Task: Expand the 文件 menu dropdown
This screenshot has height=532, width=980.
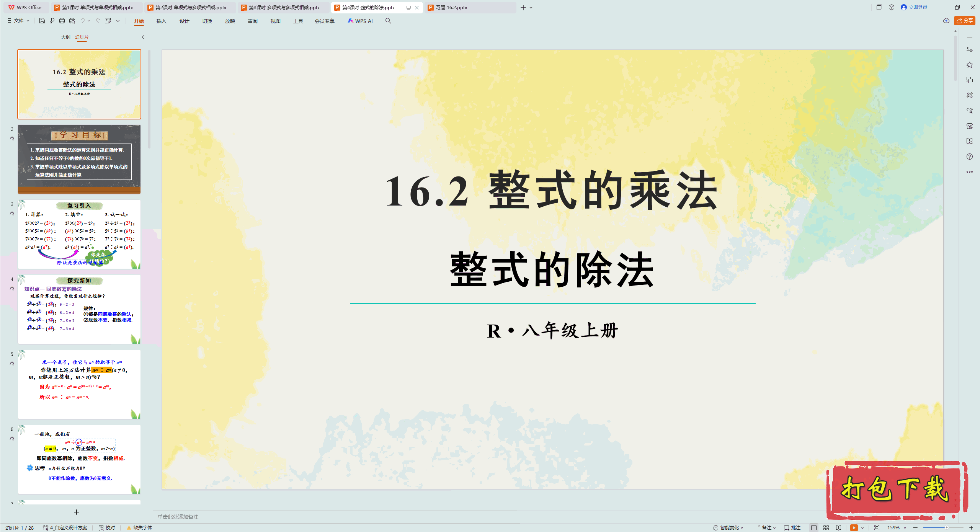Action: (x=18, y=21)
